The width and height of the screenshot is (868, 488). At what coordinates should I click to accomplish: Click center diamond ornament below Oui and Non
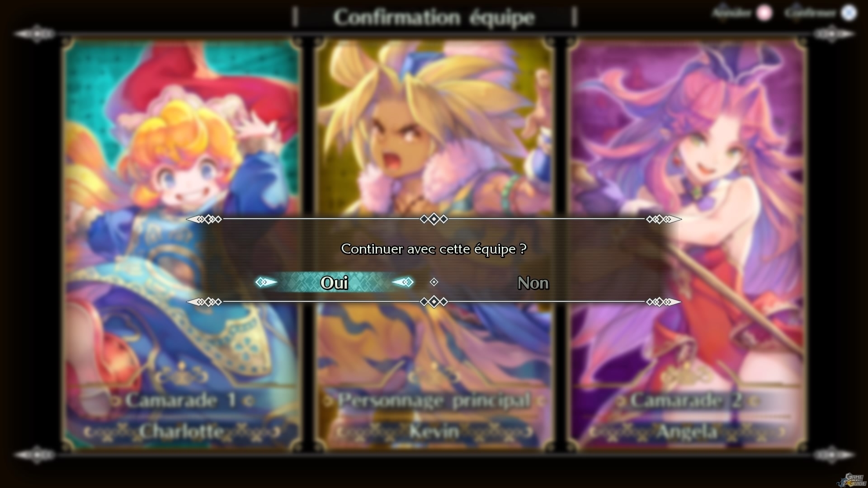click(434, 302)
